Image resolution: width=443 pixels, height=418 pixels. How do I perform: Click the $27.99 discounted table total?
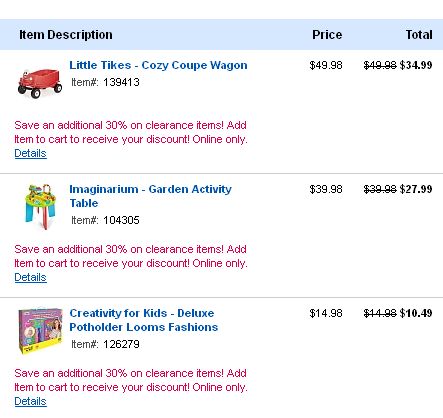pyautogui.click(x=416, y=189)
